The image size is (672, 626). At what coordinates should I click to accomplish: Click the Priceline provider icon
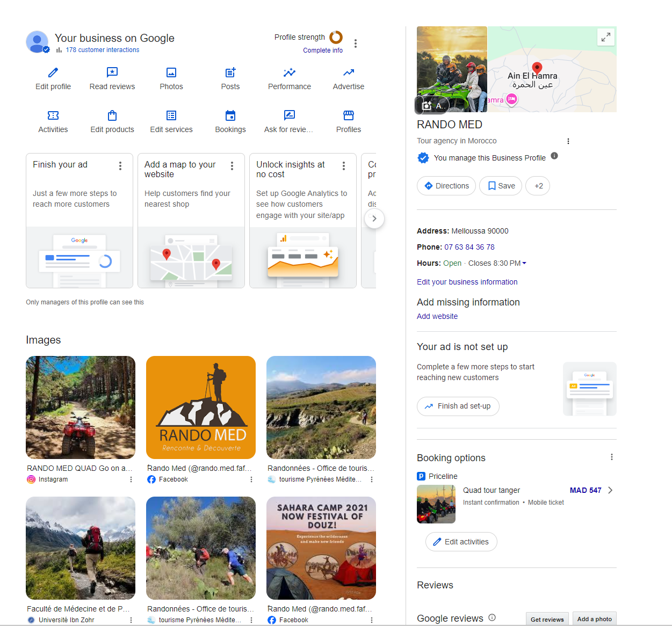421,476
